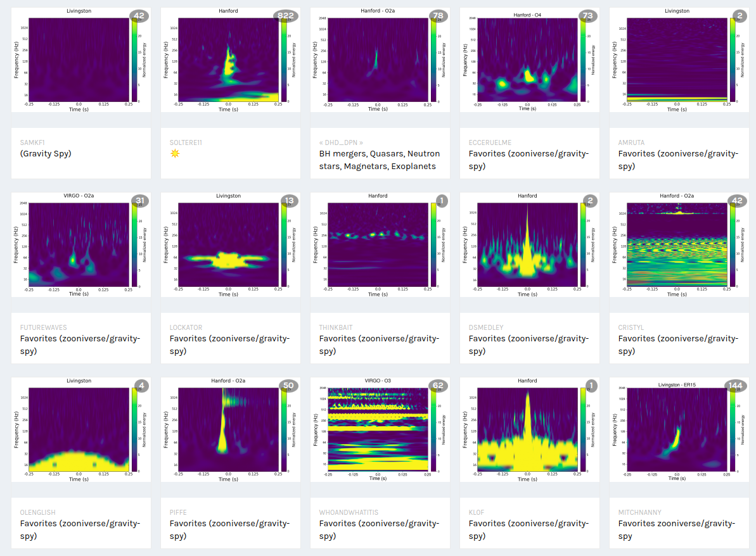
Task: Open Favorites collection under MITCHNANNY
Action: [x=677, y=529]
